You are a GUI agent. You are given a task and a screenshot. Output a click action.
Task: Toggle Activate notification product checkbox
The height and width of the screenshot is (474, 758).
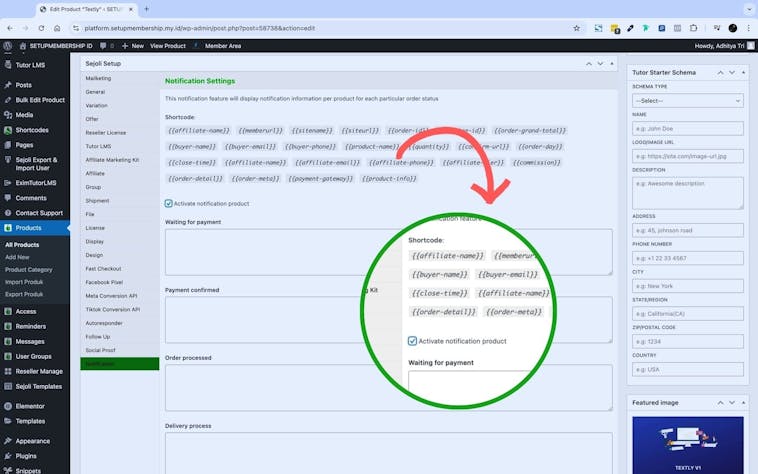(x=168, y=203)
